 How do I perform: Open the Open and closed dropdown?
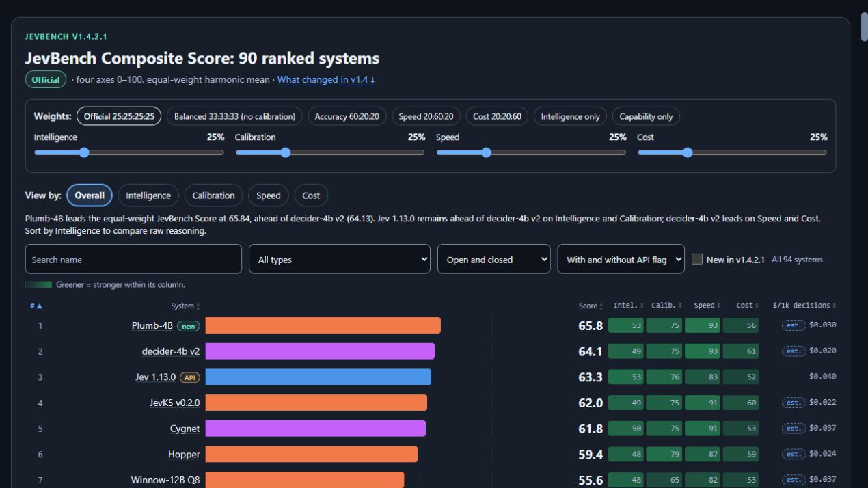pos(493,259)
